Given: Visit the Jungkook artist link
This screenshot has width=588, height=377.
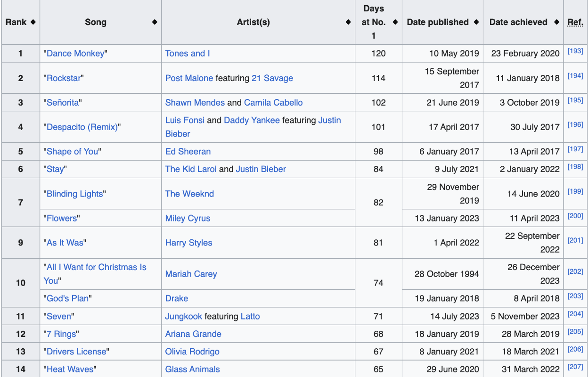Looking at the screenshot, I should pos(183,316).
